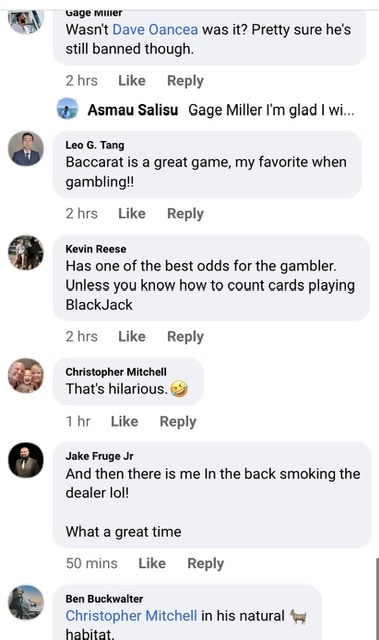This screenshot has height=640, width=379.
Task: Click the scrollbar on the right edge
Action: (x=377, y=598)
